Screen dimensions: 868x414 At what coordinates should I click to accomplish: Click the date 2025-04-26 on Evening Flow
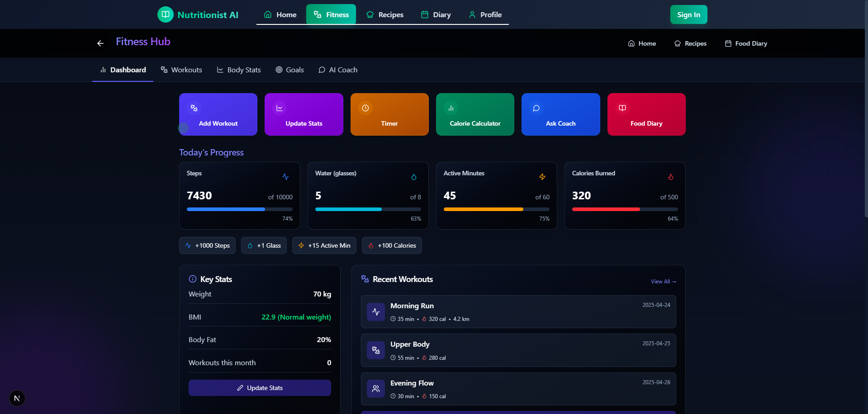click(656, 382)
